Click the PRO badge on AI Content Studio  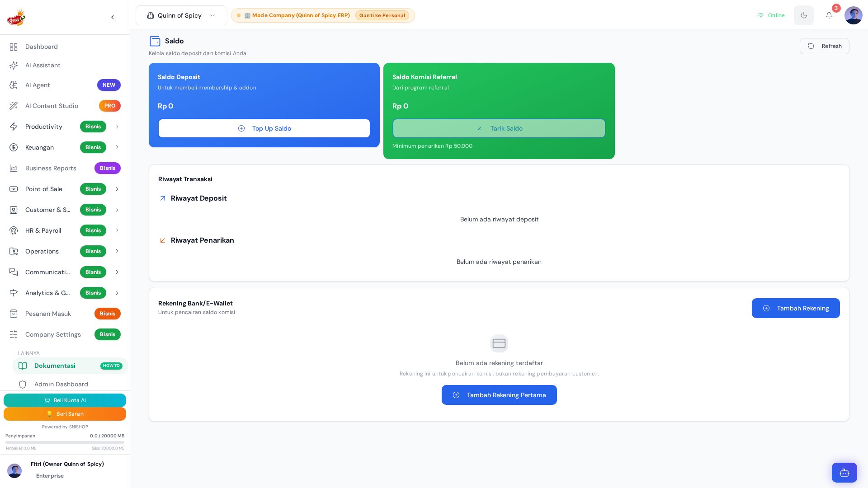click(x=110, y=106)
